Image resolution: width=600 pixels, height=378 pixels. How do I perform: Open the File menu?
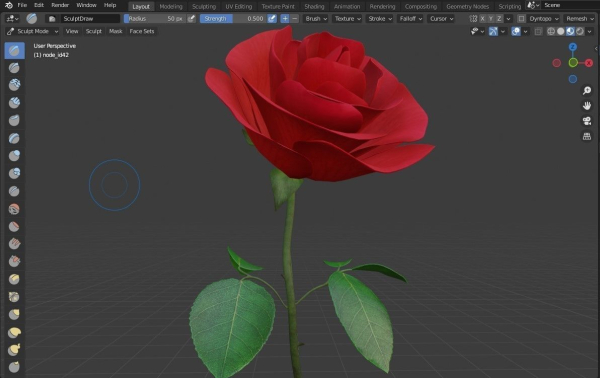tap(22, 5)
